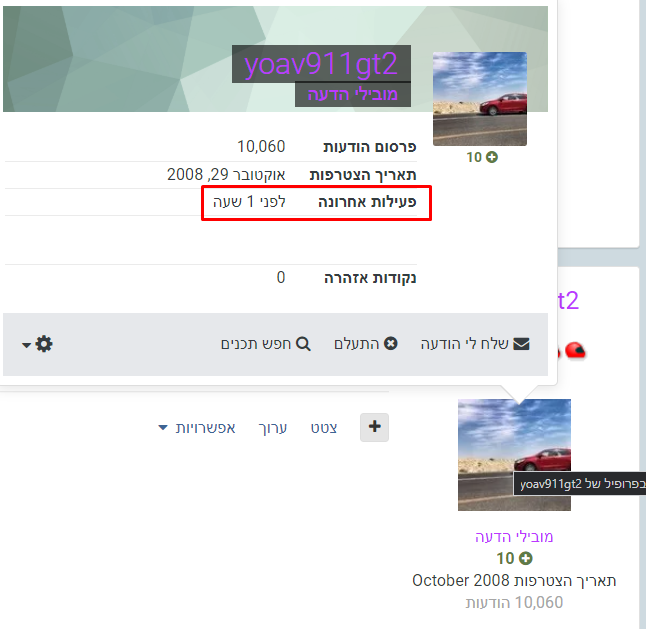This screenshot has width=646, height=629.
Task: Click 'מובילי הדעה' rank under post avatar
Action: tap(514, 536)
